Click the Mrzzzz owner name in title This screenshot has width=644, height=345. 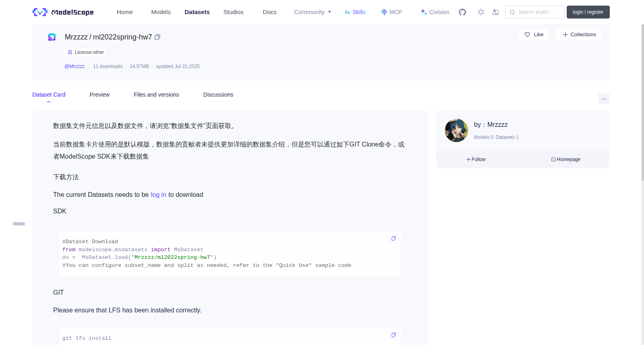[x=76, y=37]
